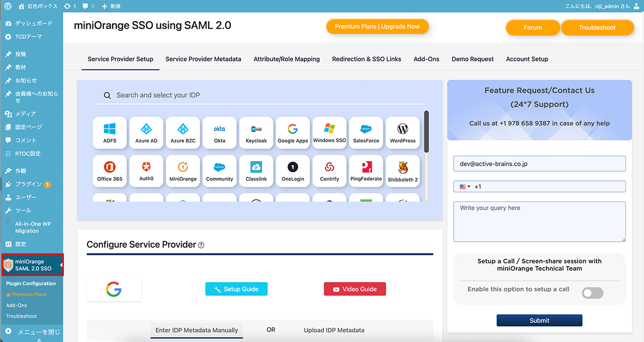Pick the Windows SSO provider tile

[330, 133]
